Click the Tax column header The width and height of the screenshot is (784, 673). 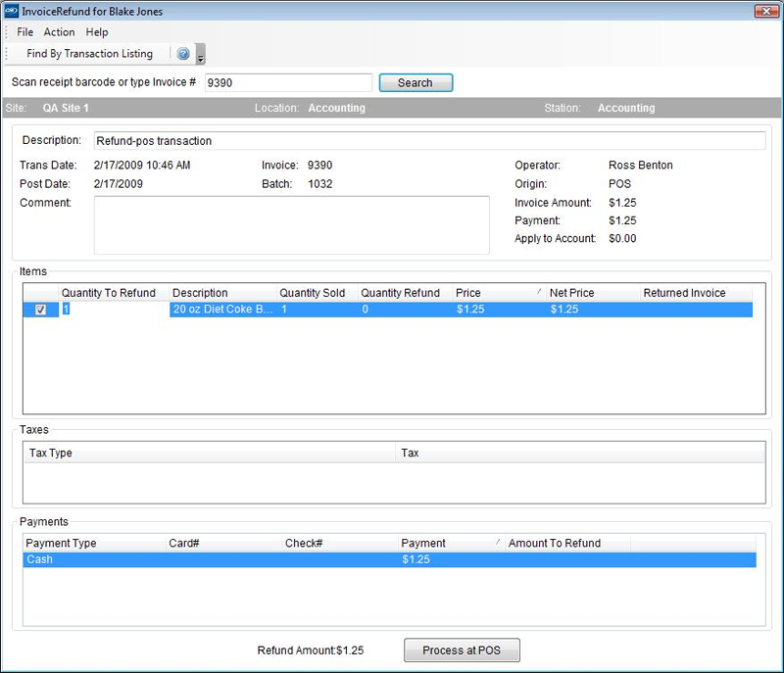tap(580, 454)
